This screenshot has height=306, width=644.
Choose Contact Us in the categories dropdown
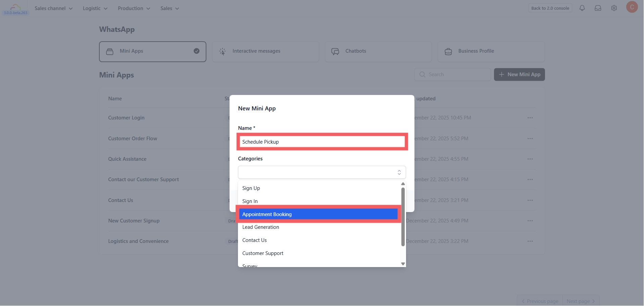coord(319,240)
